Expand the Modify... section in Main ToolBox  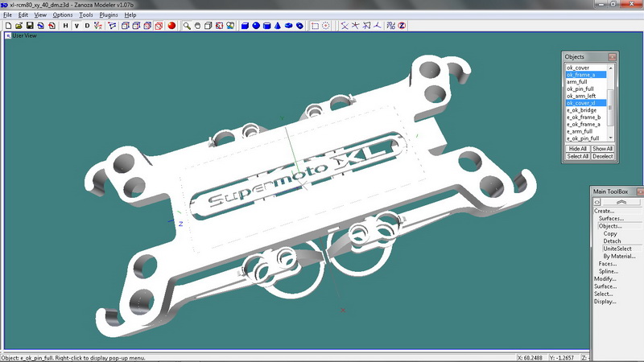[605, 278]
